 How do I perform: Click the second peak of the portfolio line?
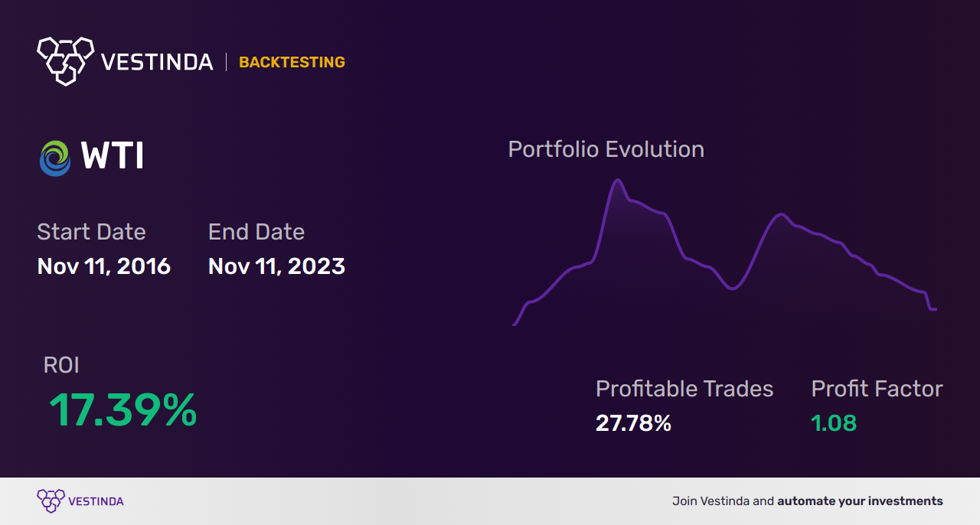(781, 214)
